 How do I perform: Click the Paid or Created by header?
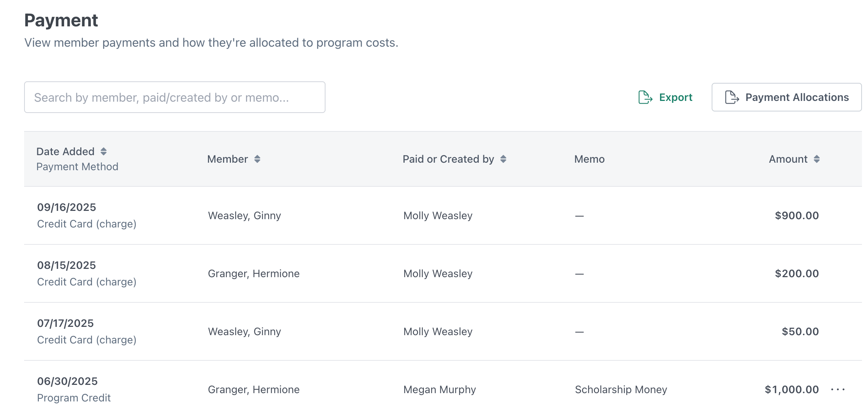448,159
